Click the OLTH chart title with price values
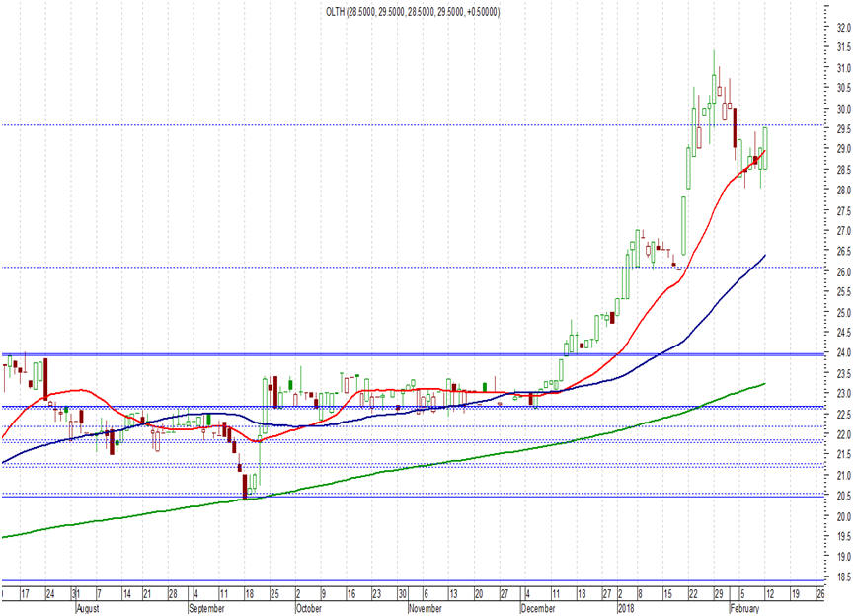 click(x=413, y=12)
